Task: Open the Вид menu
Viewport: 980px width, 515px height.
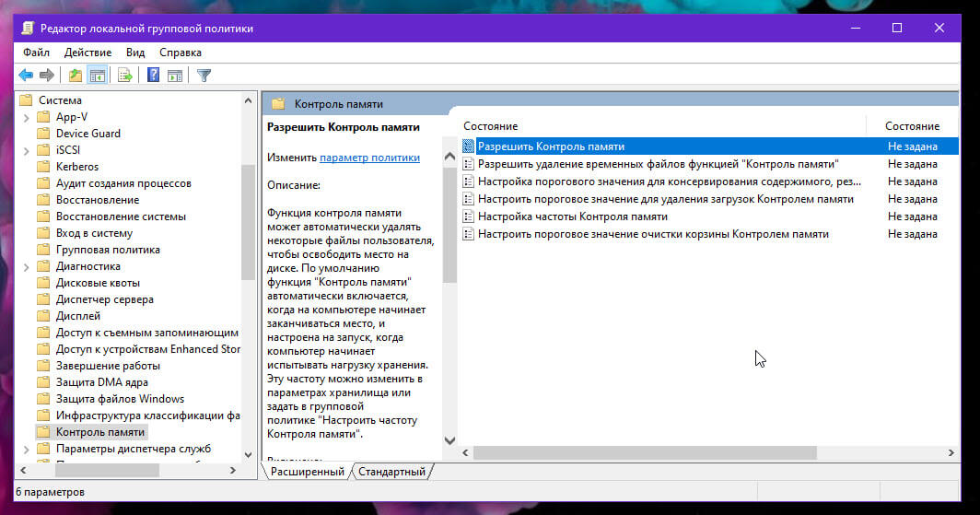Action: [x=135, y=53]
